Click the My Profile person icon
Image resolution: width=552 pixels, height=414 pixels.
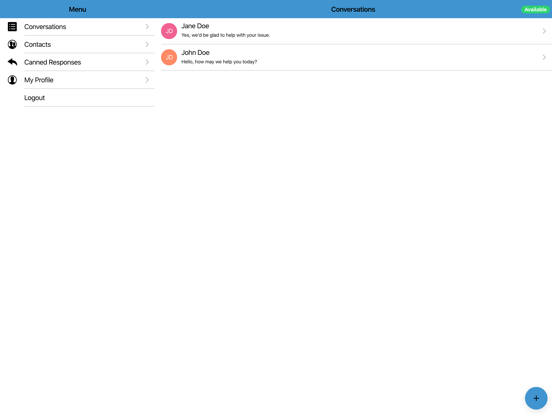click(x=12, y=80)
